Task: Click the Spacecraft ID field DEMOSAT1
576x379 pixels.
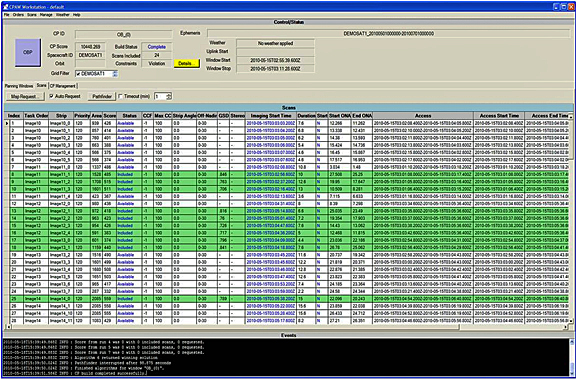Action: pyautogui.click(x=90, y=55)
